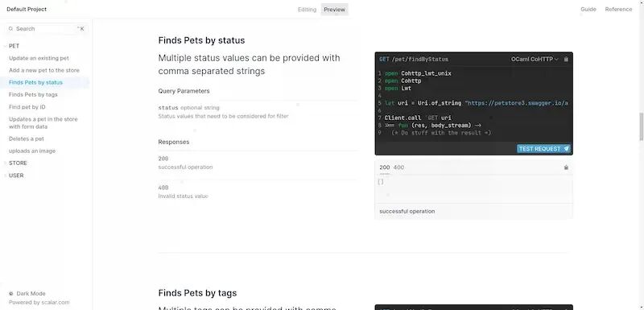This screenshot has width=644, height=310.
Task: Copy the OCaml request code snippet
Action: click(x=566, y=60)
